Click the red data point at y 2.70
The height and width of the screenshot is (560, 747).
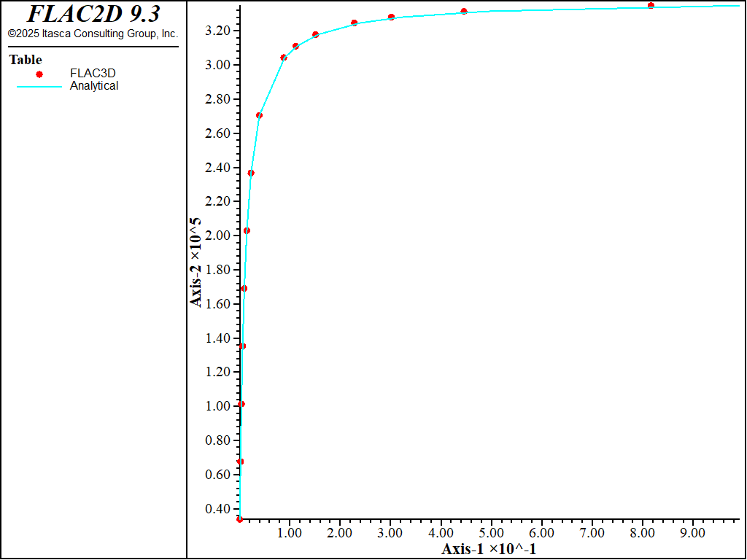coord(259,115)
